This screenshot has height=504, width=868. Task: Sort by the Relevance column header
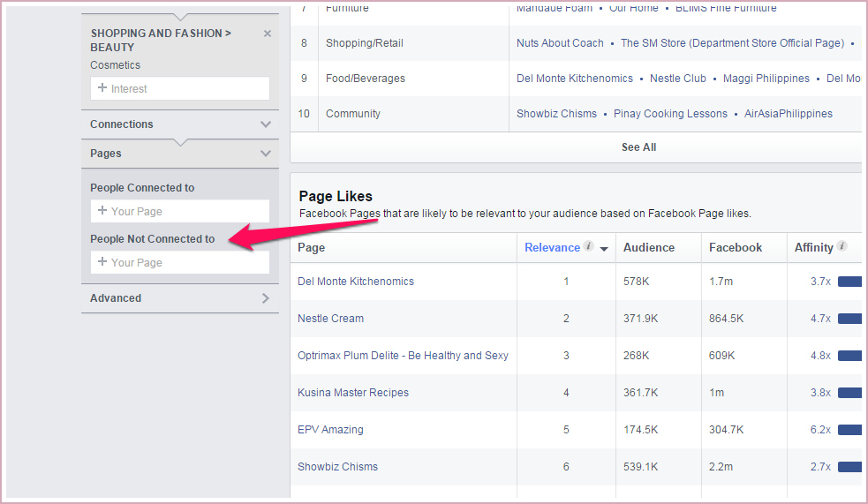coord(553,248)
